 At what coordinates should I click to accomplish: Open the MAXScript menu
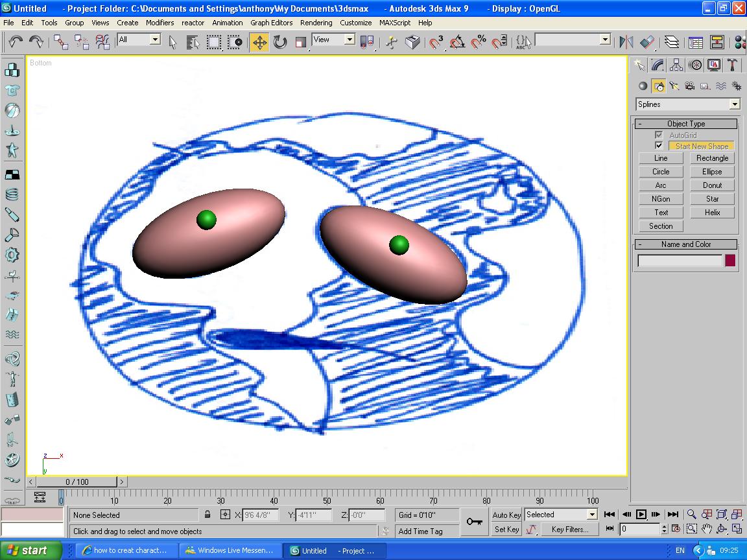click(394, 23)
